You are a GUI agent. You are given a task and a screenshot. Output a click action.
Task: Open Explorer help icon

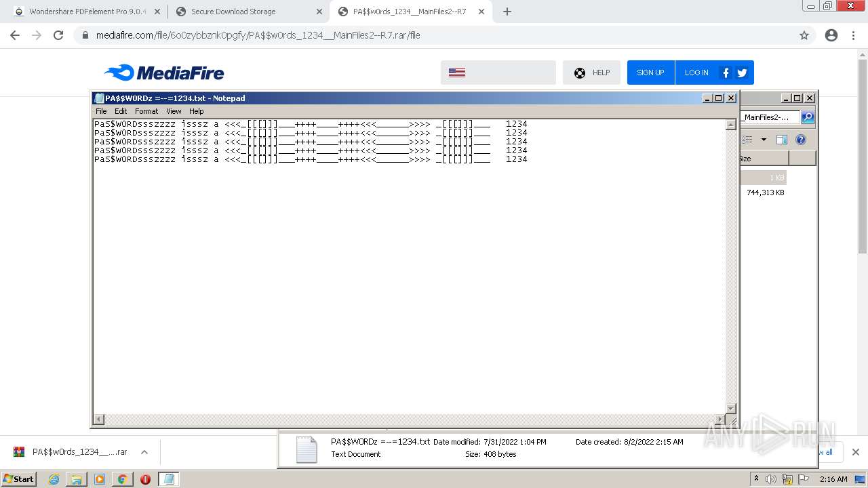coord(801,140)
